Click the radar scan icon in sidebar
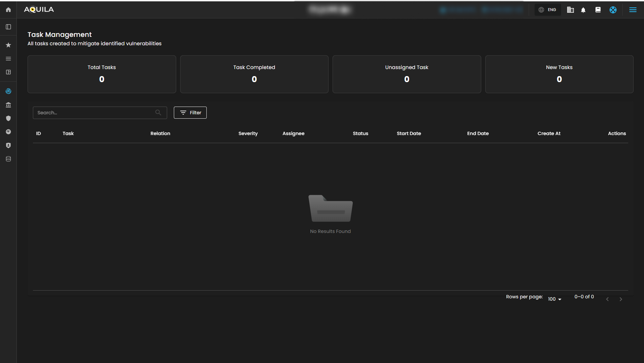The height and width of the screenshot is (363, 644). click(x=8, y=91)
